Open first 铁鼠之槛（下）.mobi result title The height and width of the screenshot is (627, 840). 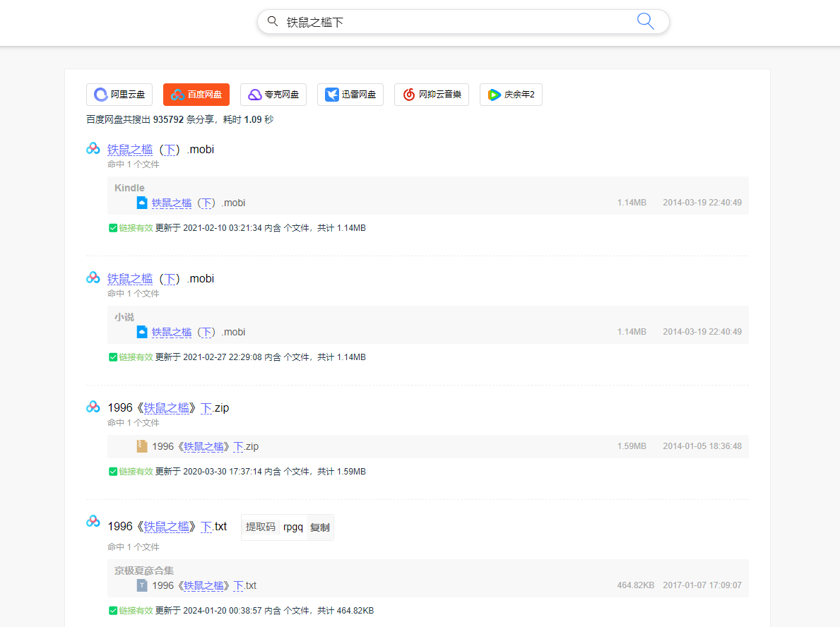pyautogui.click(x=160, y=150)
